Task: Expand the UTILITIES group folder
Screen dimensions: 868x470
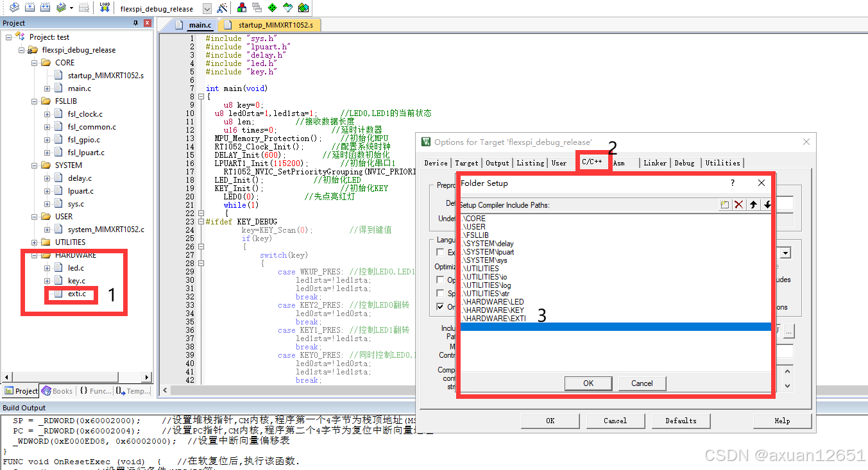Action: [x=35, y=242]
